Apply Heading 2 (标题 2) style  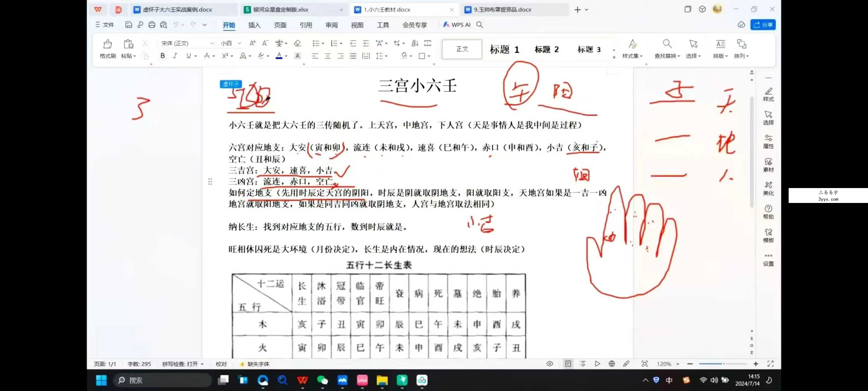point(547,49)
